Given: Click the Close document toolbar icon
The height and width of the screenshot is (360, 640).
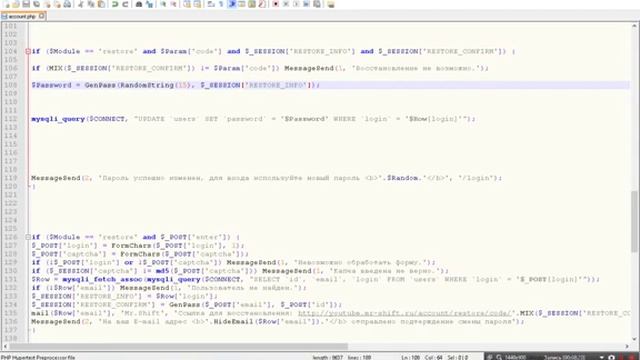Looking at the screenshot, I should pos(47,4).
